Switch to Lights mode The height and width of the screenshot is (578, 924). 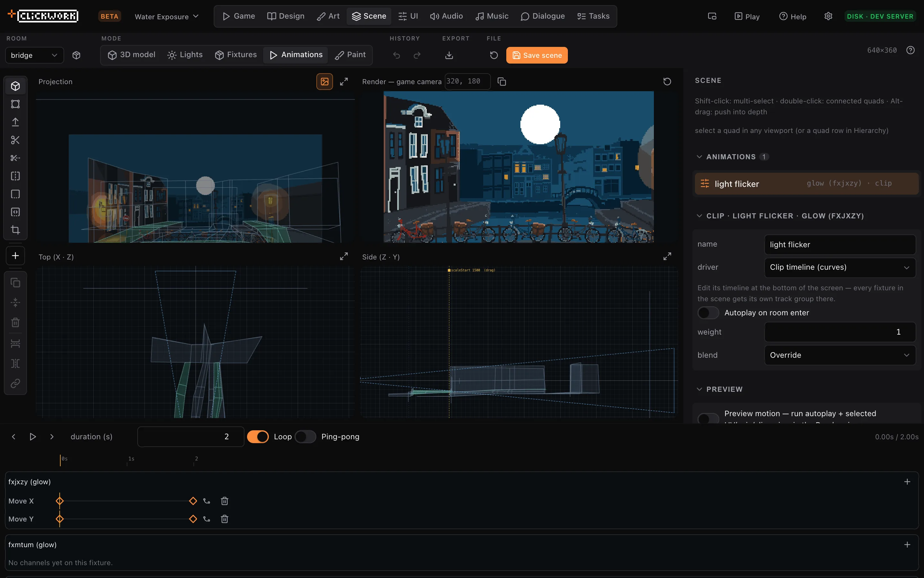185,55
